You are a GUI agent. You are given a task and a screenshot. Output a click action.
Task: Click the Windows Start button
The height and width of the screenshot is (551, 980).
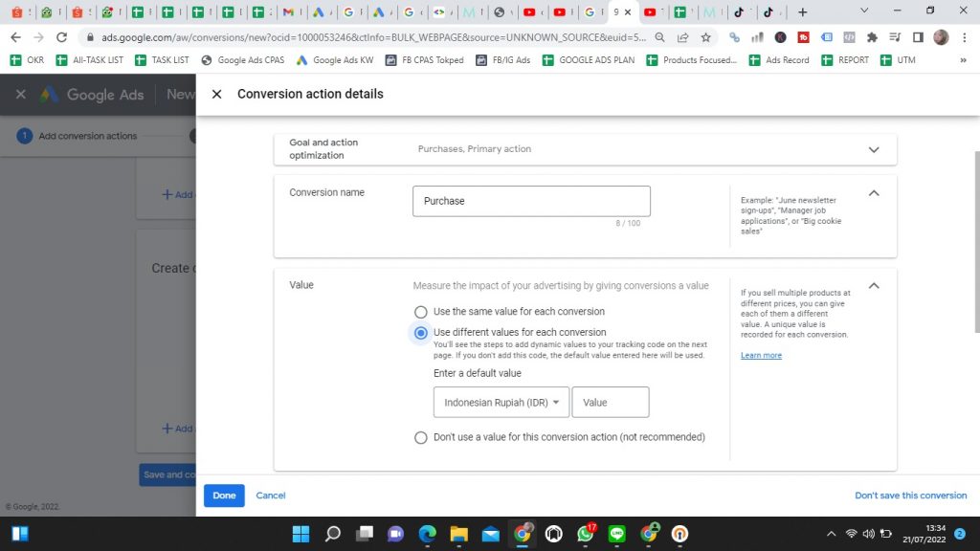(x=301, y=533)
